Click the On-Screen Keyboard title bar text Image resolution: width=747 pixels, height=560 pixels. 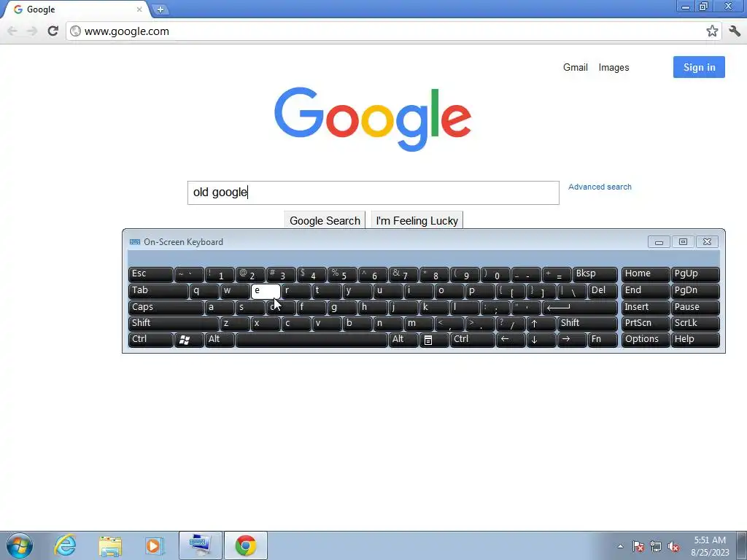[183, 242]
